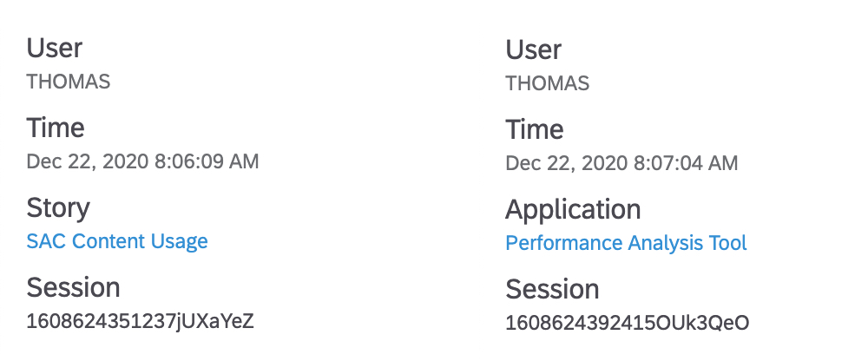Click the User label above Story
Viewport: 868px width, 361px height.
click(54, 48)
